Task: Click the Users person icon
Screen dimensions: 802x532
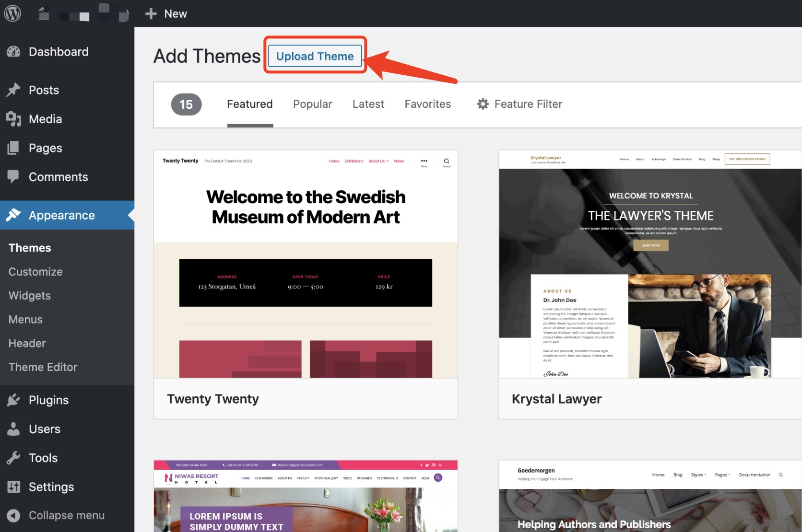Action: pos(13,429)
